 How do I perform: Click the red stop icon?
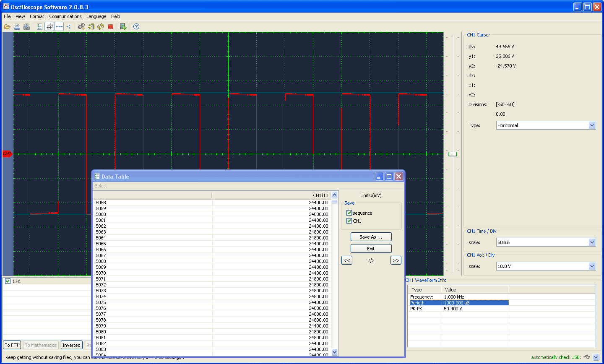(111, 26)
